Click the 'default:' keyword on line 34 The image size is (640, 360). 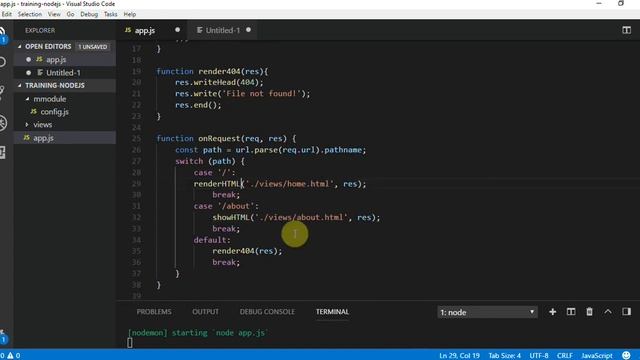[x=212, y=240]
